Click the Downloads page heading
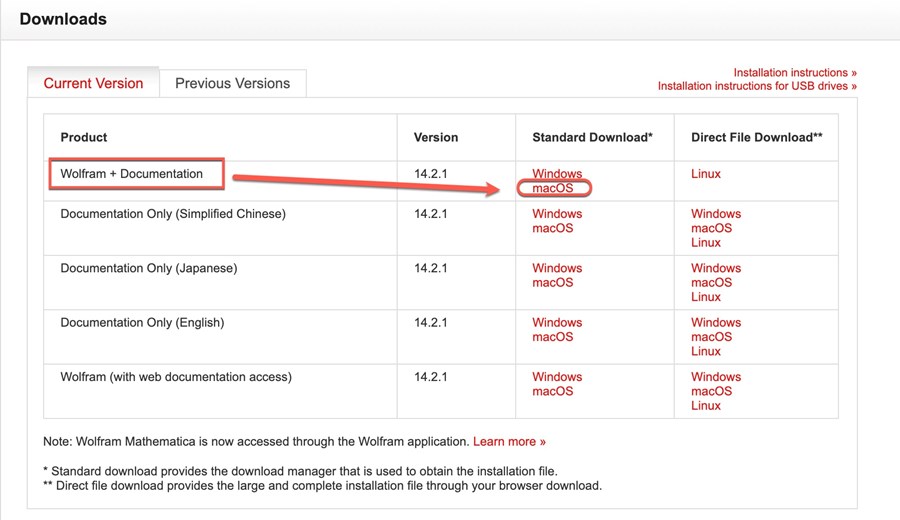Image resolution: width=900 pixels, height=520 pixels. pyautogui.click(x=63, y=19)
